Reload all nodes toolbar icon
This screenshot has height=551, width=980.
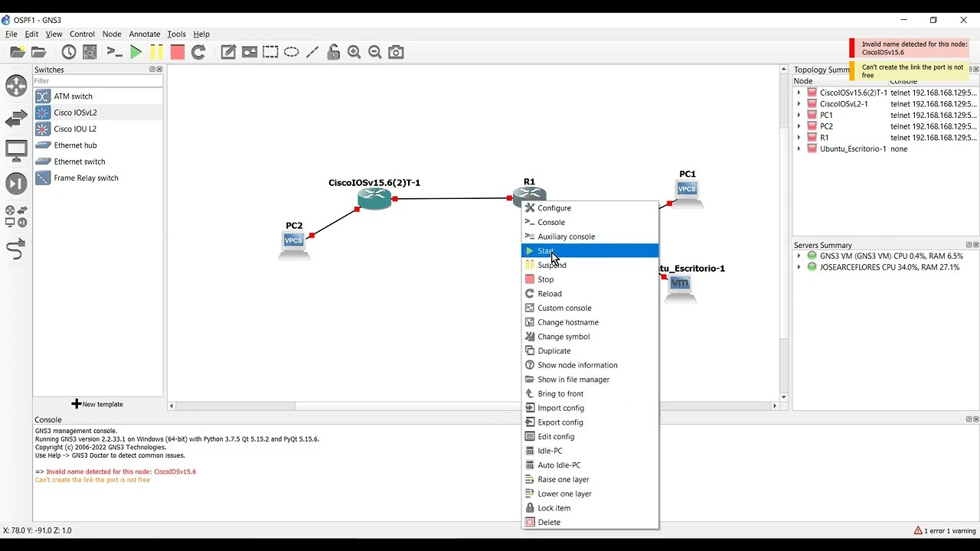(198, 52)
